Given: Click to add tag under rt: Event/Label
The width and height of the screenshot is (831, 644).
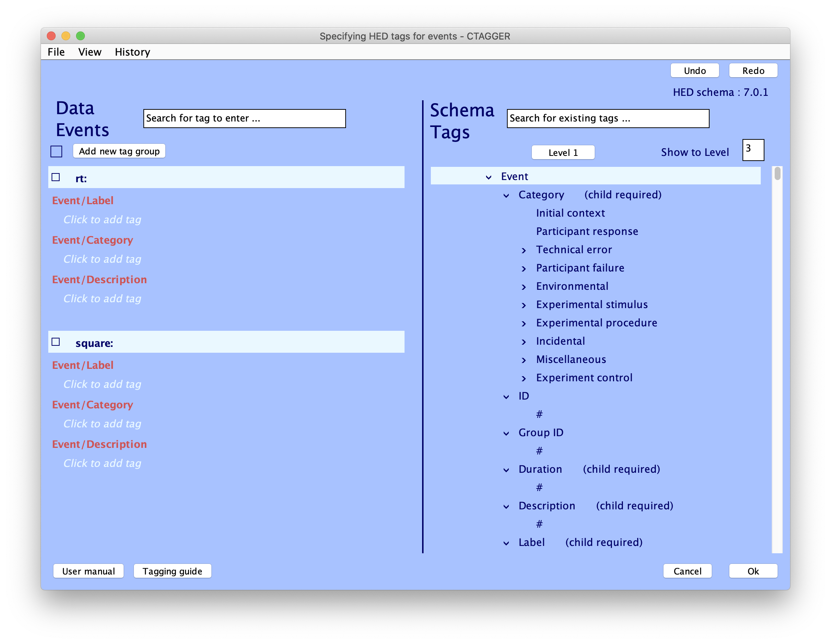Looking at the screenshot, I should tap(102, 220).
